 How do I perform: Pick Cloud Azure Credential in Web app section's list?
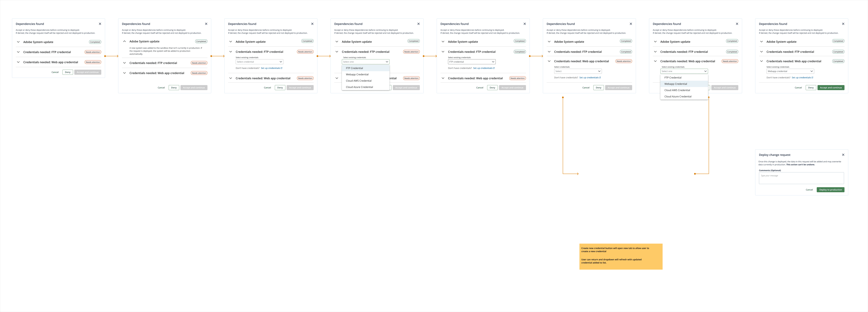[x=684, y=97]
